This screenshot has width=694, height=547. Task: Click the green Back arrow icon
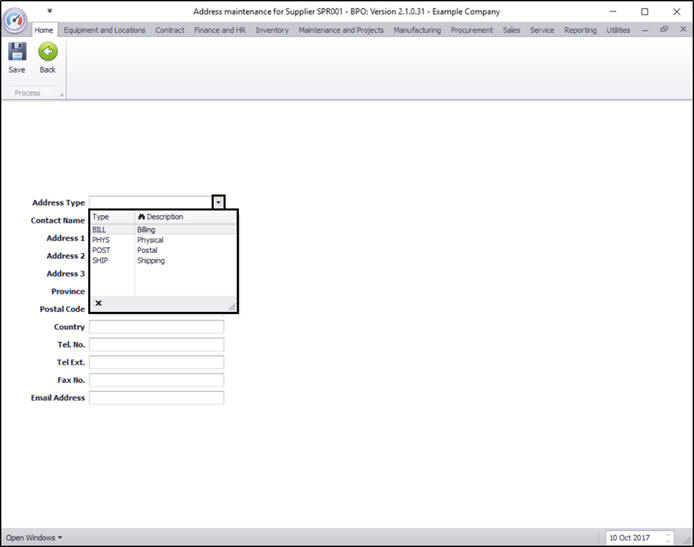click(48, 52)
